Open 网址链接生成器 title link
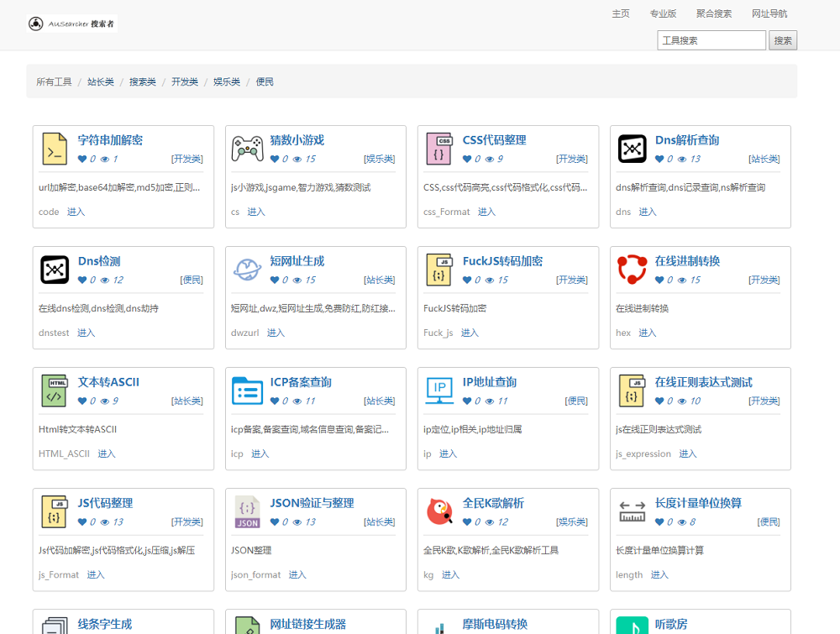The width and height of the screenshot is (840, 634). [308, 625]
